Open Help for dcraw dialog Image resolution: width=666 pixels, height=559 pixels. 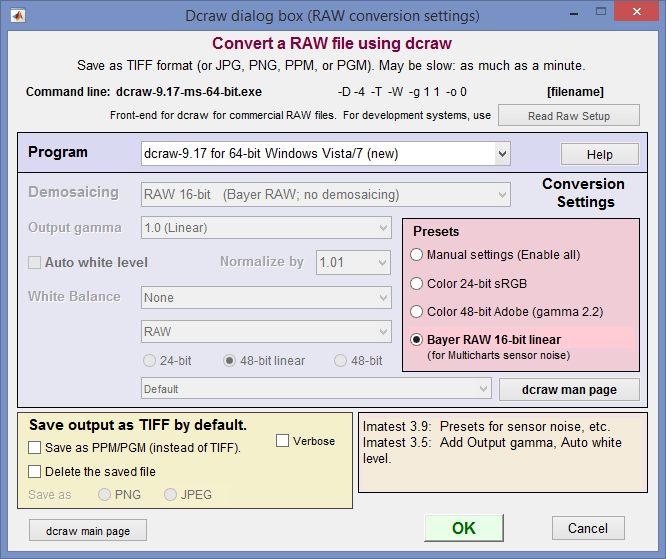click(x=600, y=154)
